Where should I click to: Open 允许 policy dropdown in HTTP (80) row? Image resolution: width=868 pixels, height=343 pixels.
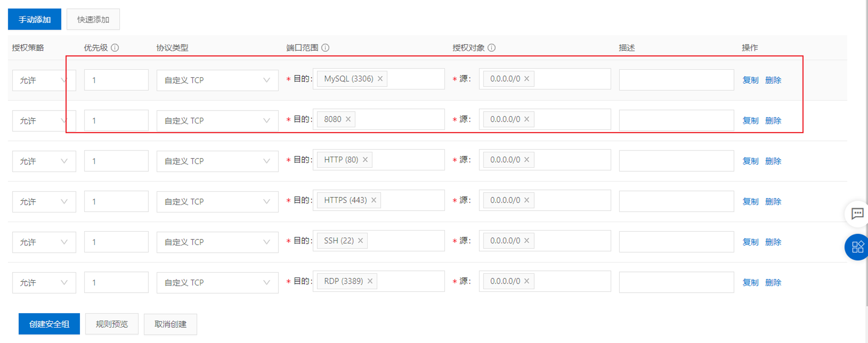coord(44,161)
